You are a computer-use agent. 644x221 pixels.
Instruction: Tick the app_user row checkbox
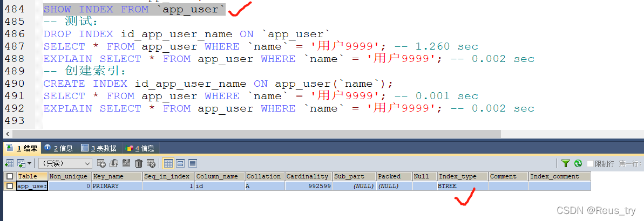pyautogui.click(x=10, y=186)
